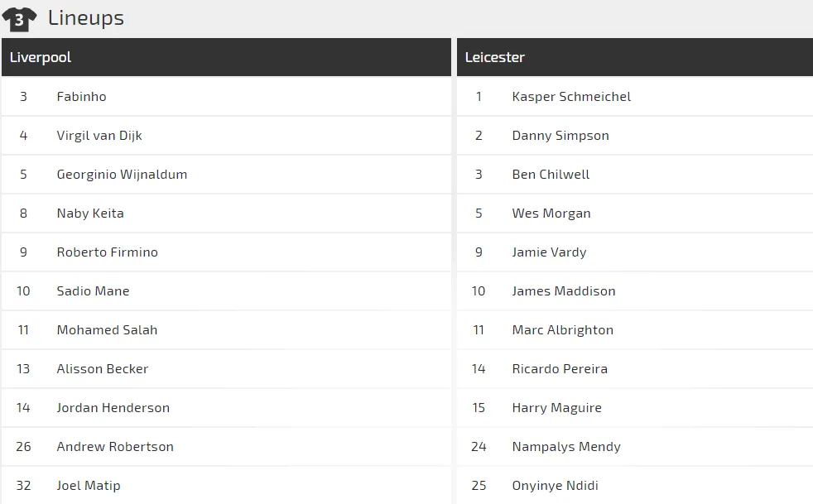
Task: Select Alisson Becker entry
Action: tap(103, 368)
